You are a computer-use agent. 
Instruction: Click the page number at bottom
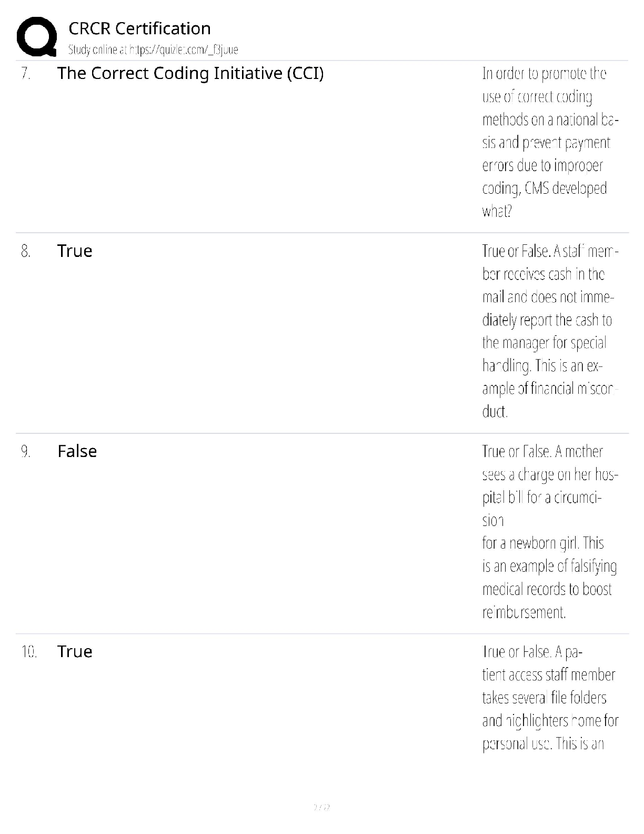coord(321,807)
